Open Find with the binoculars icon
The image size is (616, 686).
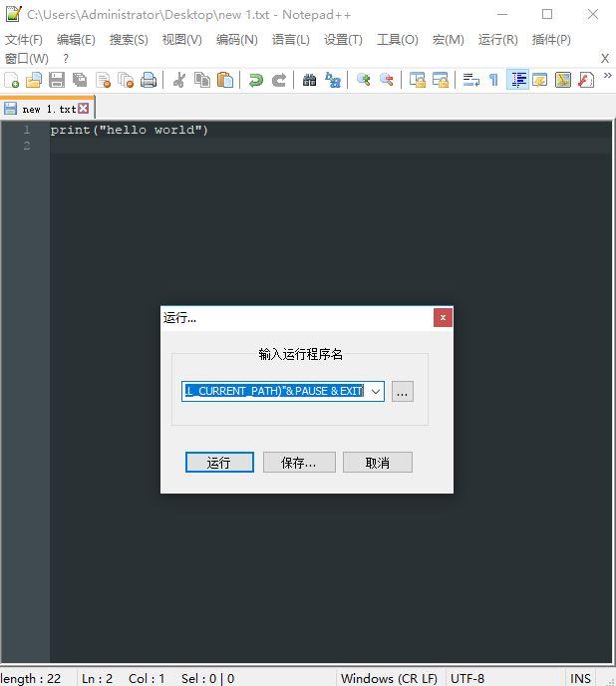tap(309, 80)
